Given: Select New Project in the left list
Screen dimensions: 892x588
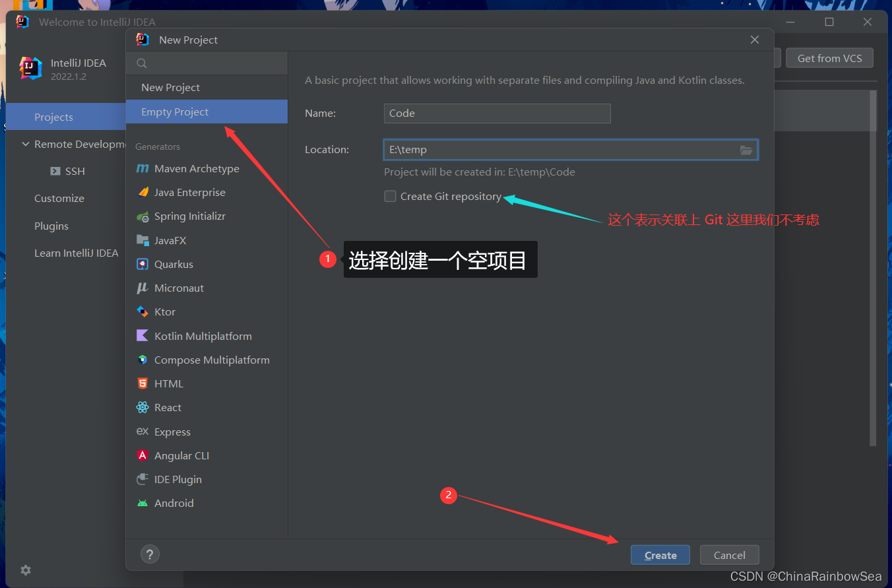Looking at the screenshot, I should pyautogui.click(x=207, y=87).
